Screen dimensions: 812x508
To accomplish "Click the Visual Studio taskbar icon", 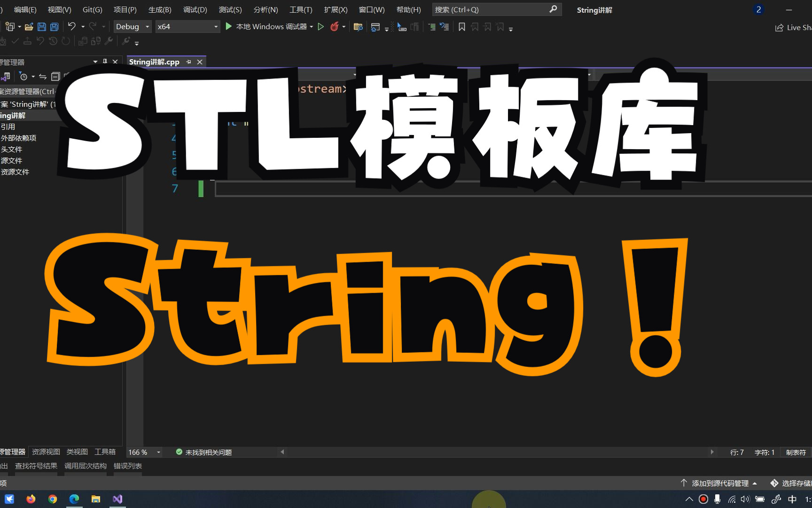I will point(117,499).
